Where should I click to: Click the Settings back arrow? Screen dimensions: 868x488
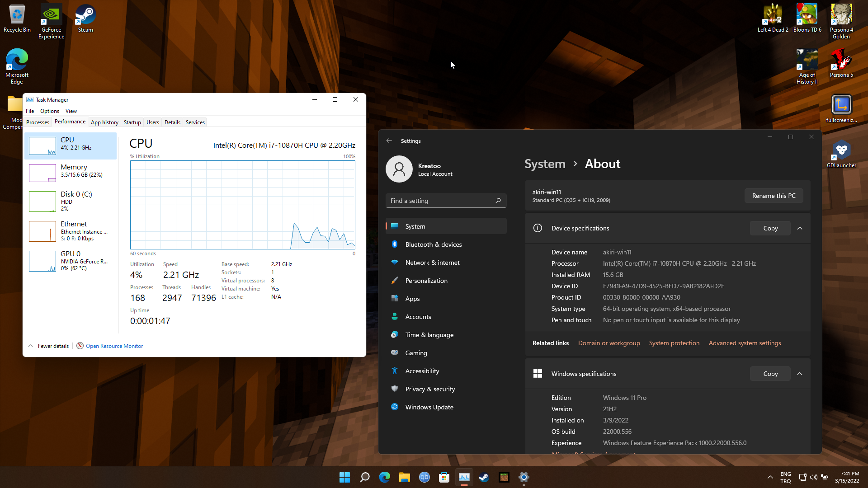(x=389, y=141)
